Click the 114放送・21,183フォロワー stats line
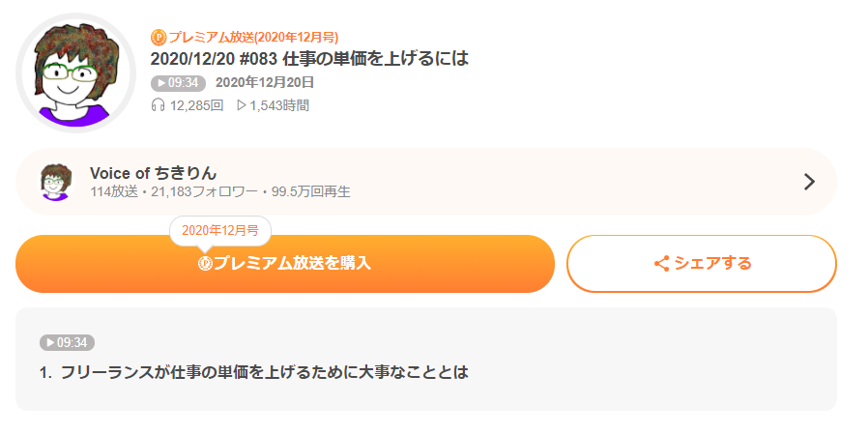The height and width of the screenshot is (434, 868). tap(219, 192)
